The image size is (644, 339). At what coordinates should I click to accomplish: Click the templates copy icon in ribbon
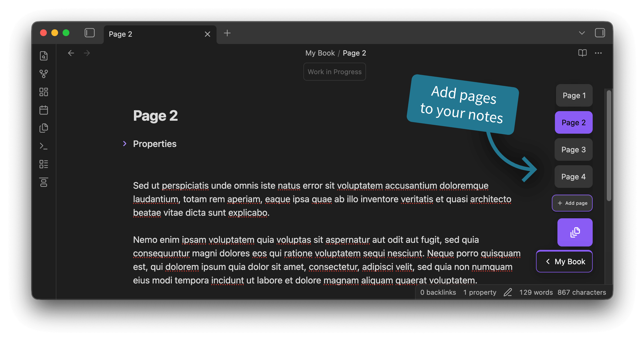click(x=44, y=128)
